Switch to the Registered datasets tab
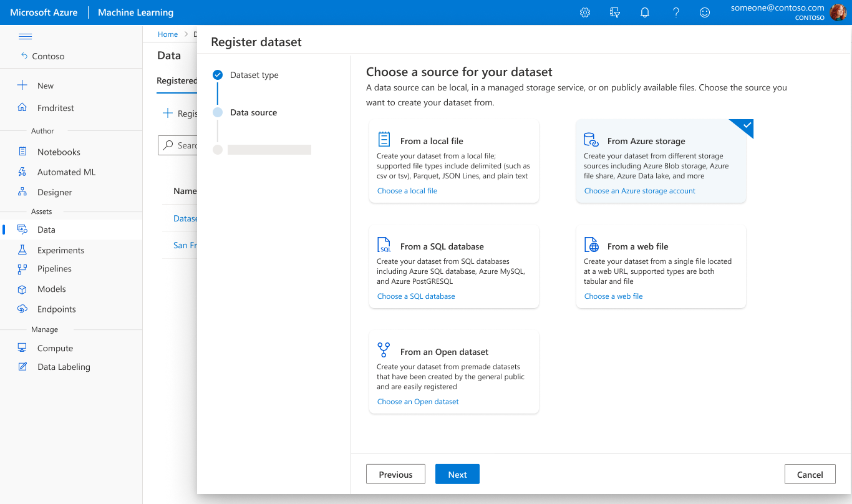 (177, 80)
